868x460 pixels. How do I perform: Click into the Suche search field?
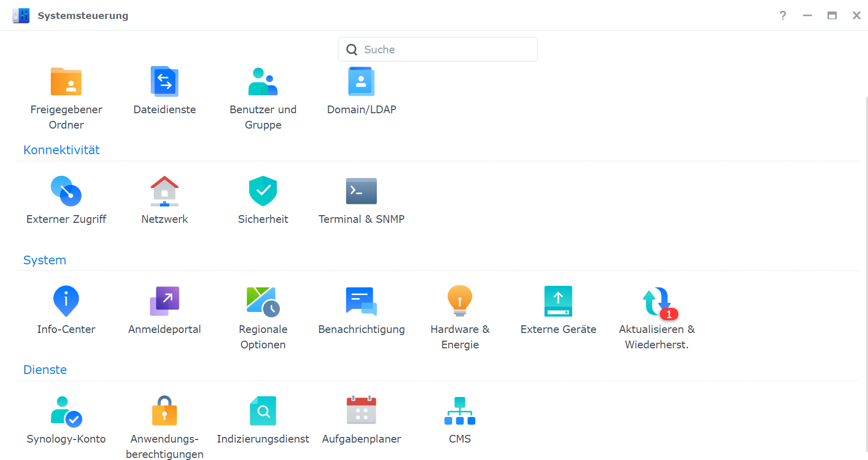tap(437, 49)
